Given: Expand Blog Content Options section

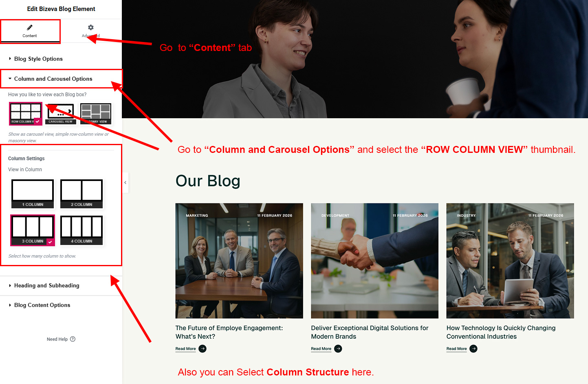Looking at the screenshot, I should pos(42,305).
